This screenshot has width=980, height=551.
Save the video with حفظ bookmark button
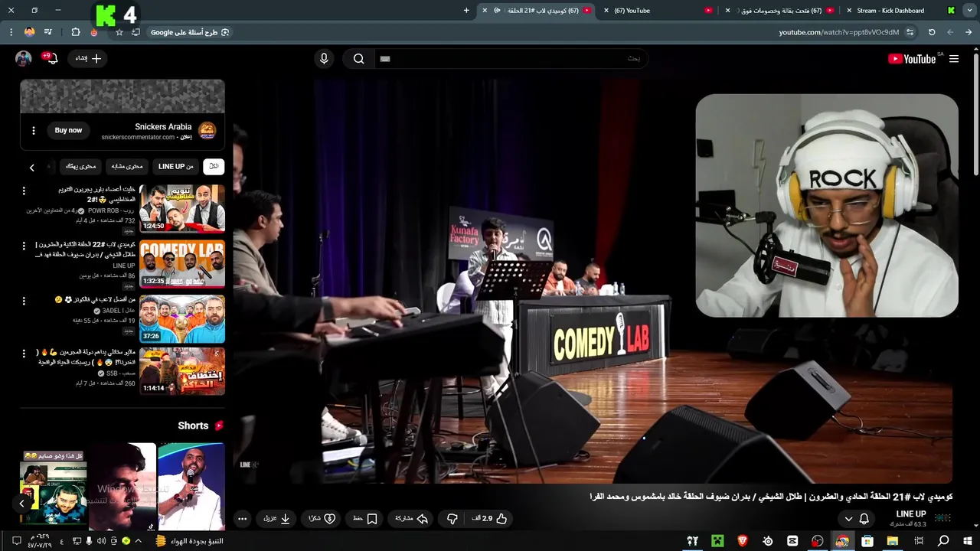[364, 519]
